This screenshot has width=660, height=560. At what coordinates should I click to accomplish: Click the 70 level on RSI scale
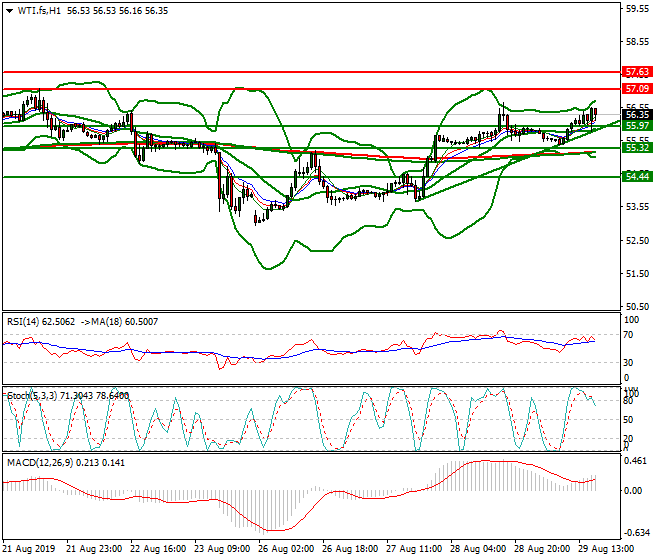coord(628,335)
